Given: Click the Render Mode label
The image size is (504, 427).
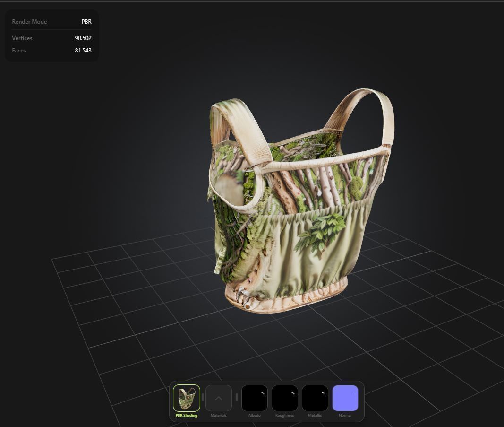Looking at the screenshot, I should [x=29, y=22].
